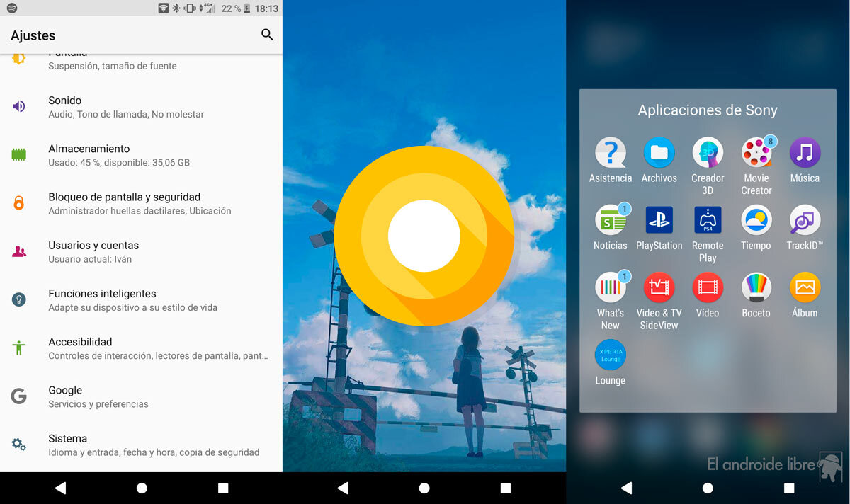Open Usuarios y cuentas via its people icon
Screen dimensions: 850x504
[19, 251]
